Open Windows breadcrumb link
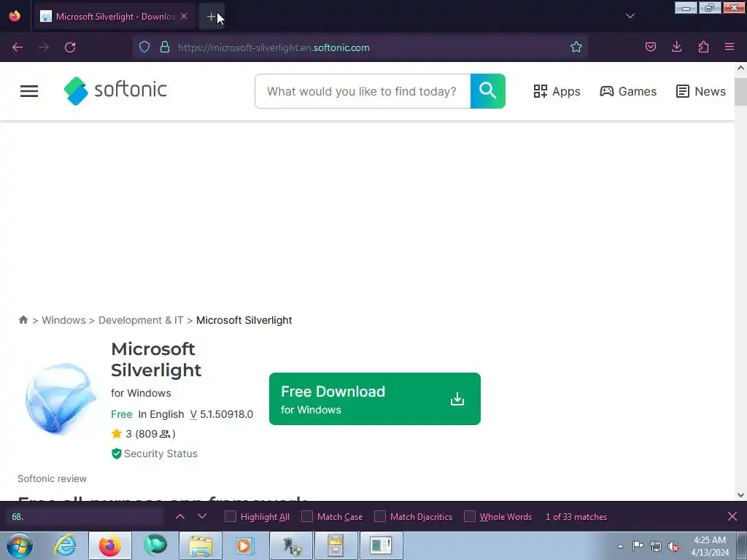This screenshot has width=747, height=560. pos(64,320)
